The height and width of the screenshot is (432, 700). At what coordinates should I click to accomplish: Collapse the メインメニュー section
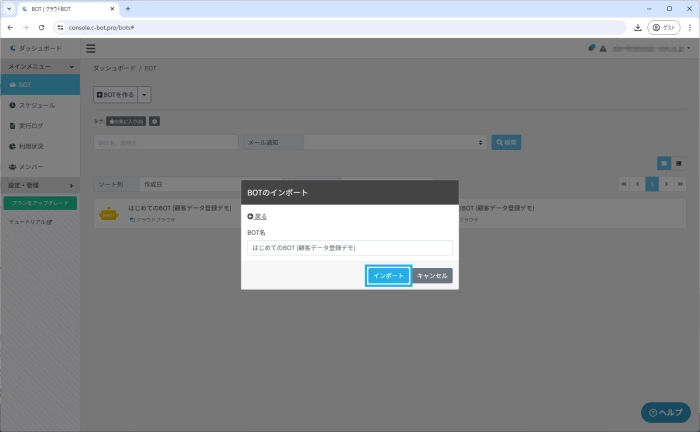coord(40,66)
